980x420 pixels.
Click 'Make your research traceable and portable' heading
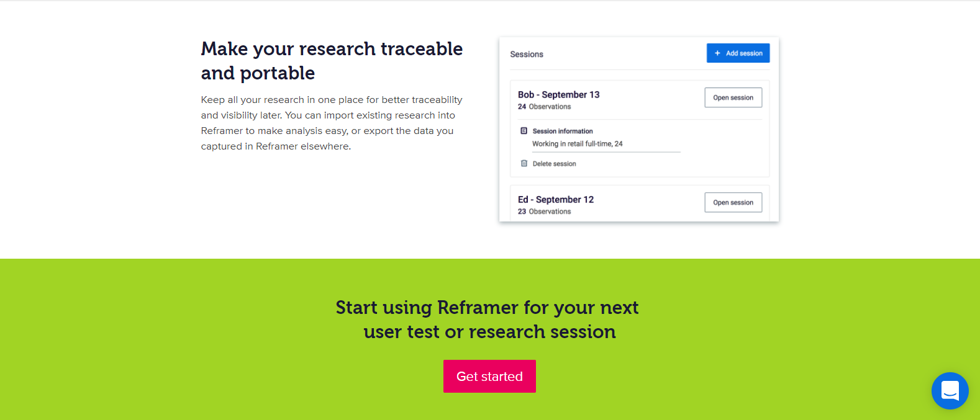tap(332, 61)
